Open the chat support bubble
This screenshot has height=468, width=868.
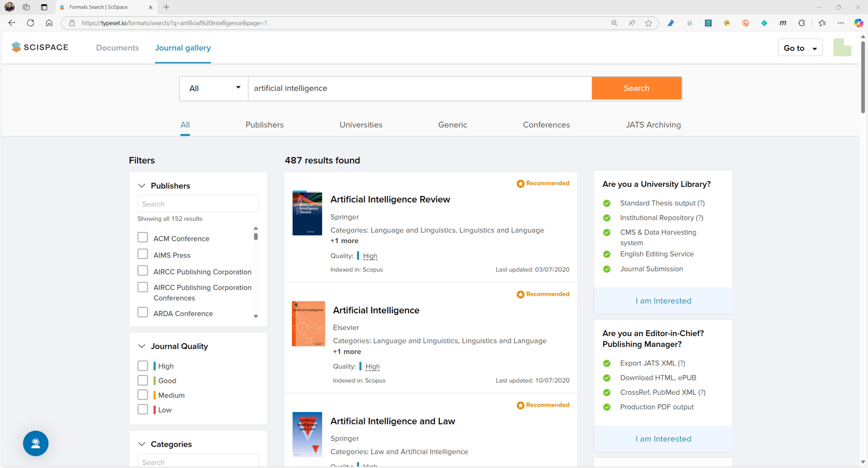point(36,443)
